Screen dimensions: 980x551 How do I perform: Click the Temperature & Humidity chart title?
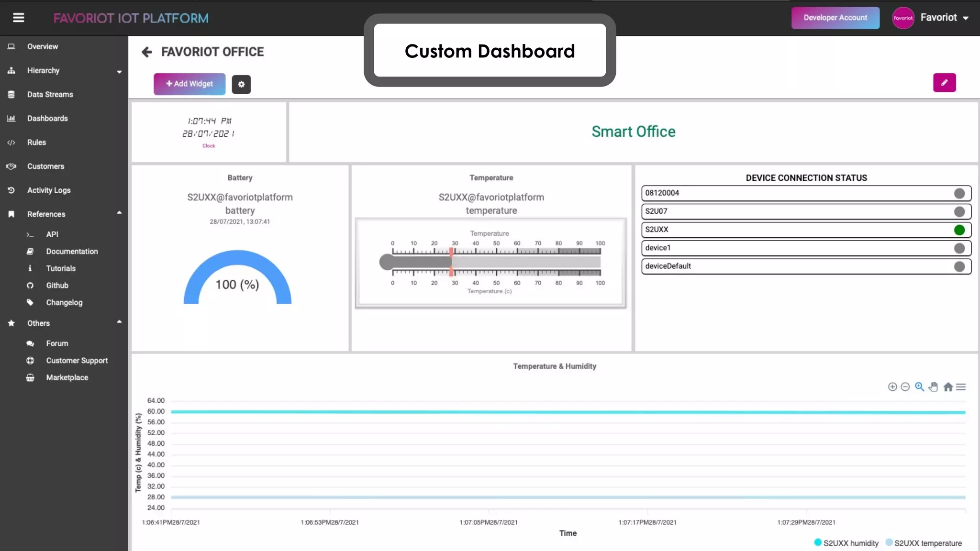tap(555, 366)
